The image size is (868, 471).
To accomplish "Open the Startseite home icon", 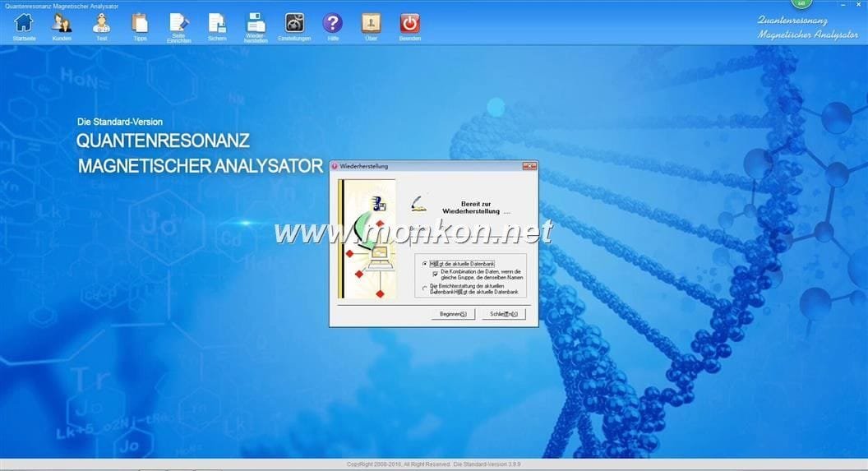I will tap(24, 23).
